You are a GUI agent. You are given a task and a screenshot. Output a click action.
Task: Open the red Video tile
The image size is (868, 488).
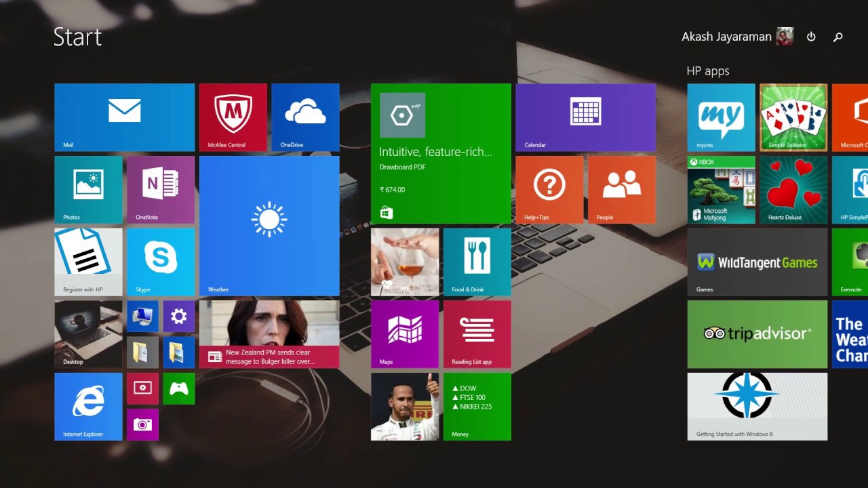[x=142, y=388]
